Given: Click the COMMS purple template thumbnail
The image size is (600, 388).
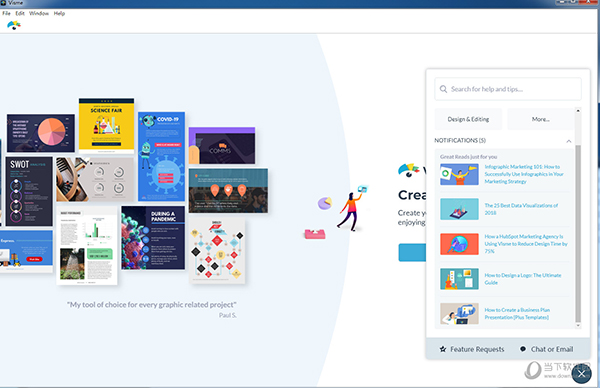Looking at the screenshot, I should [222, 146].
